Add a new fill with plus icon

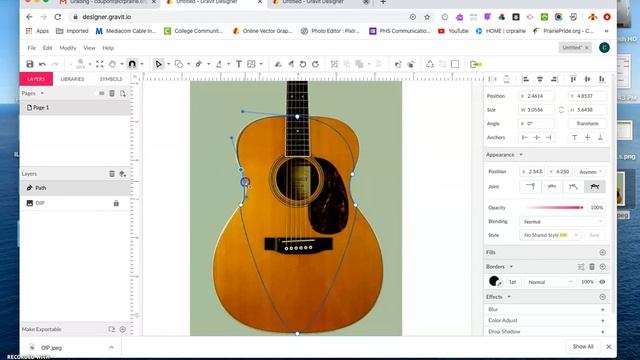(x=602, y=253)
